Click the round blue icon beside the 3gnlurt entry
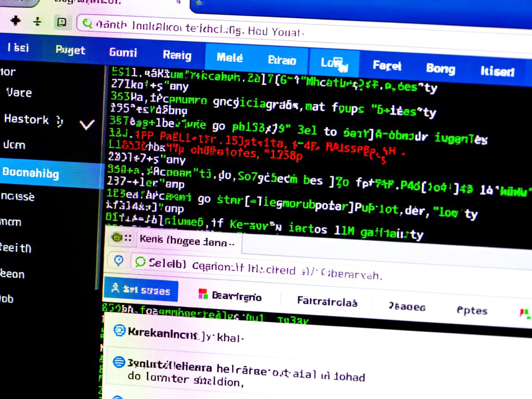This screenshot has height=399, width=532. (119, 362)
